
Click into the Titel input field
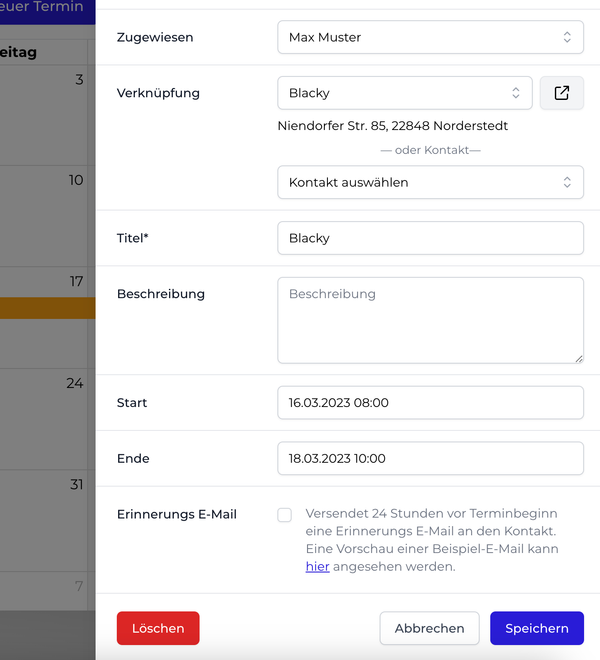pyautogui.click(x=430, y=238)
